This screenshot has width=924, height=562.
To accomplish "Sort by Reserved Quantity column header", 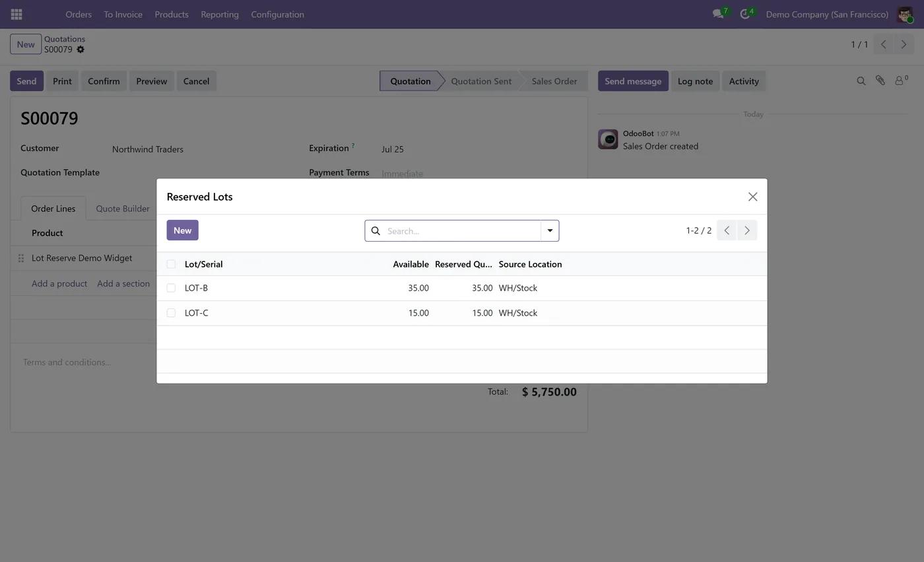I will click(x=463, y=264).
